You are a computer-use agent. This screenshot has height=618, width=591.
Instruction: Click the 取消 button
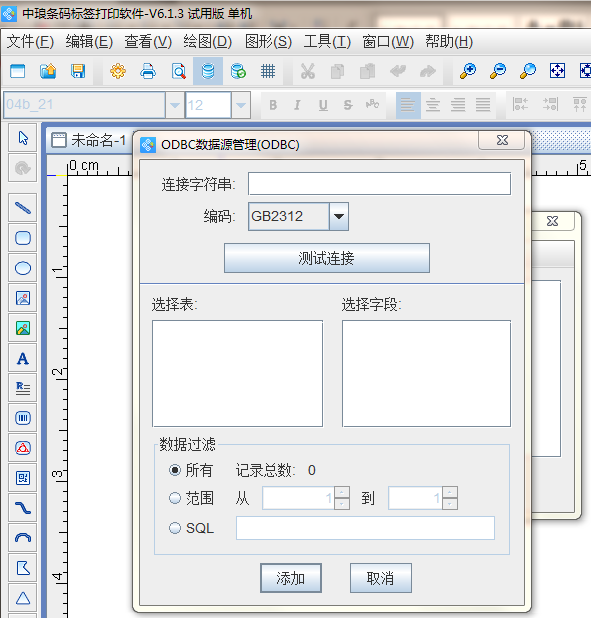coord(381,578)
